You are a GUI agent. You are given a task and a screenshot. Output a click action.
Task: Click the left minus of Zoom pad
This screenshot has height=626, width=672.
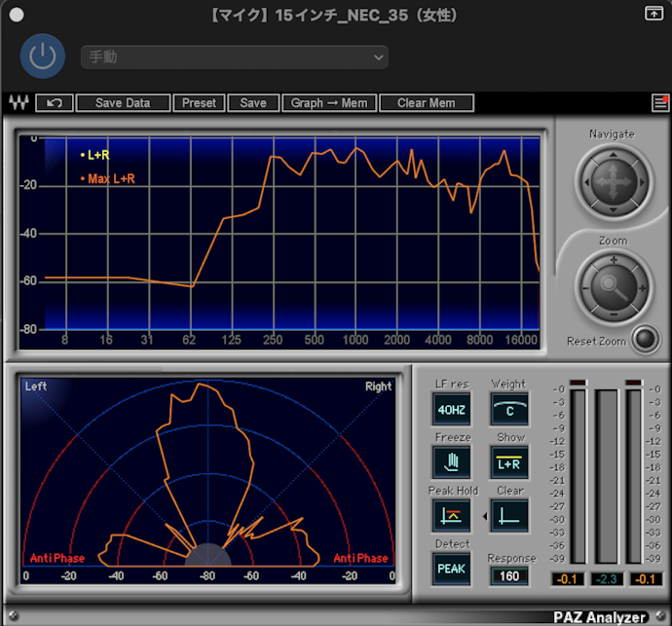click(586, 288)
